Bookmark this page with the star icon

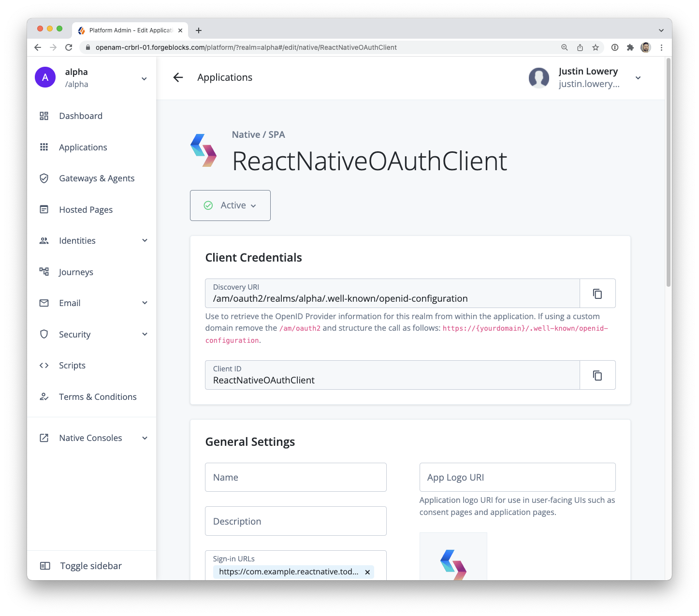596,47
